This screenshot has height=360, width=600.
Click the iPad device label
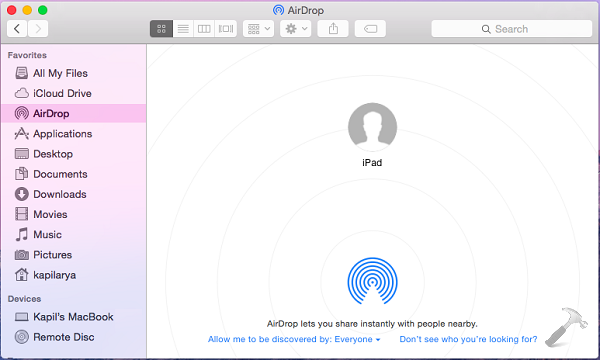[x=372, y=163]
